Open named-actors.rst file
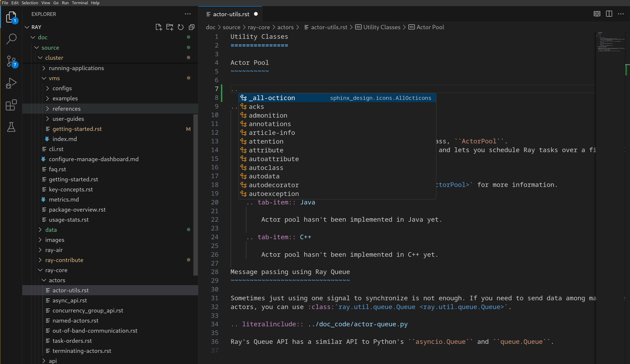The height and width of the screenshot is (364, 630). click(75, 320)
